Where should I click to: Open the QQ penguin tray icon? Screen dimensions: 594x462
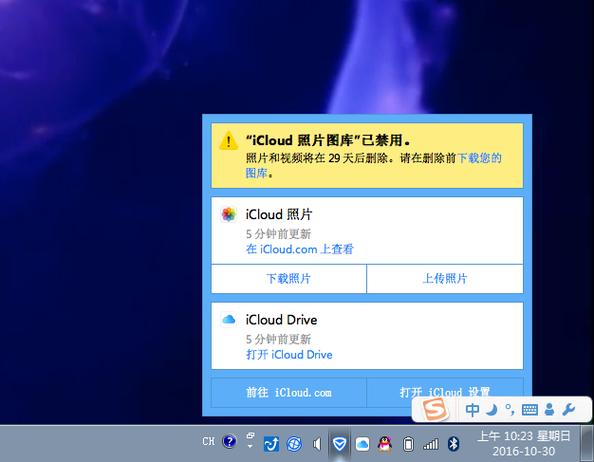pos(385,443)
